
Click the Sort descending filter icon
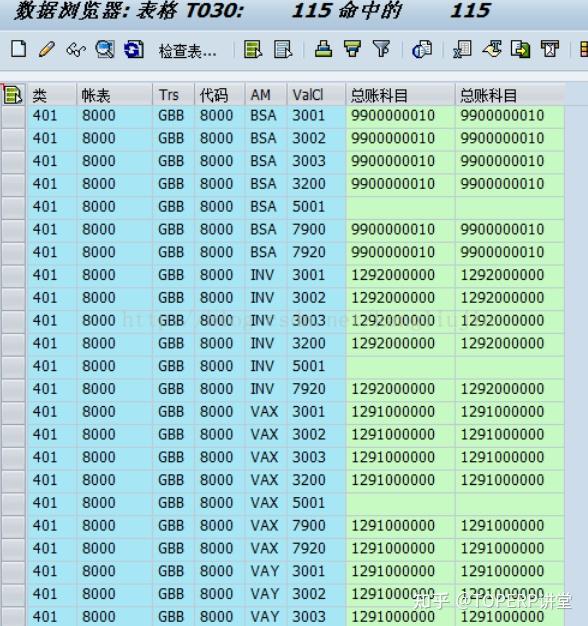click(352, 50)
